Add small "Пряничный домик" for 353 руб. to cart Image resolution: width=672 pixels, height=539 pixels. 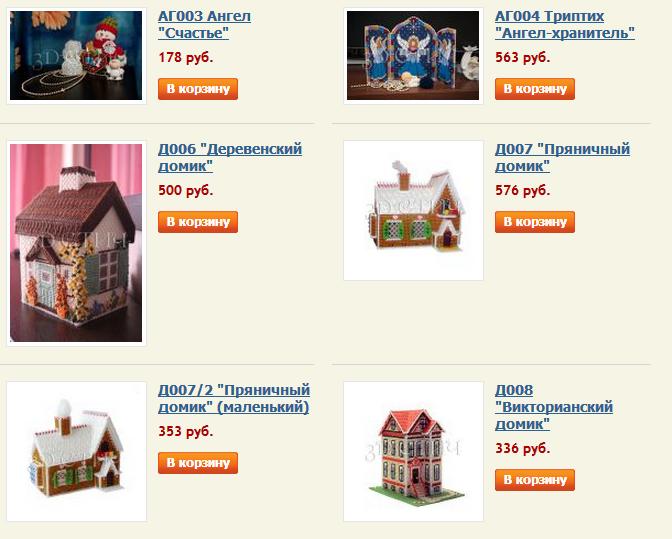pyautogui.click(x=198, y=463)
